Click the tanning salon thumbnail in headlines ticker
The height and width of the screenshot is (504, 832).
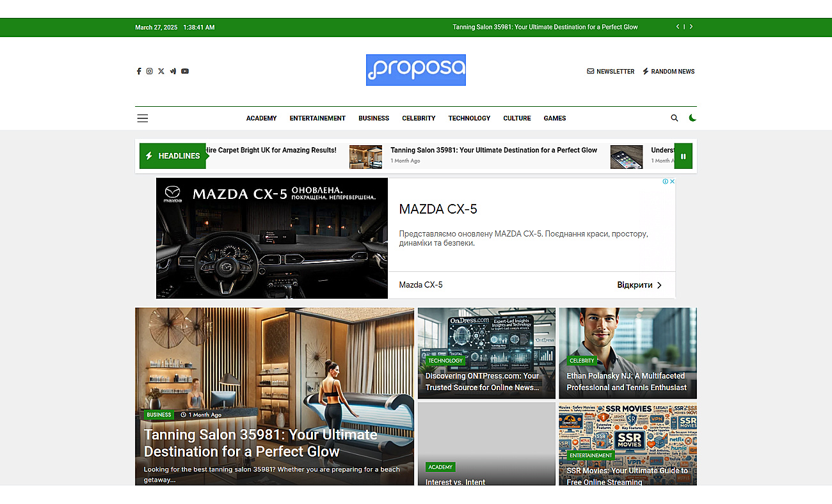coord(365,157)
